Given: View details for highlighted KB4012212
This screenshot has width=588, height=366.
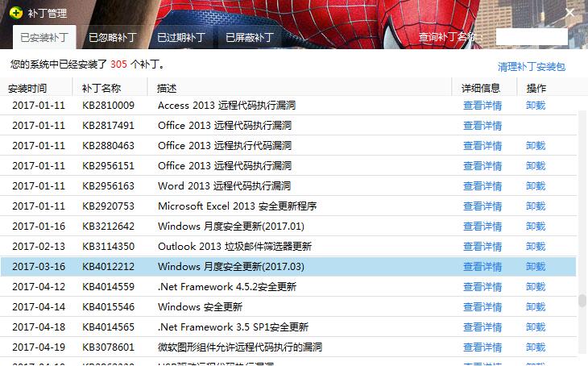Looking at the screenshot, I should [482, 267].
